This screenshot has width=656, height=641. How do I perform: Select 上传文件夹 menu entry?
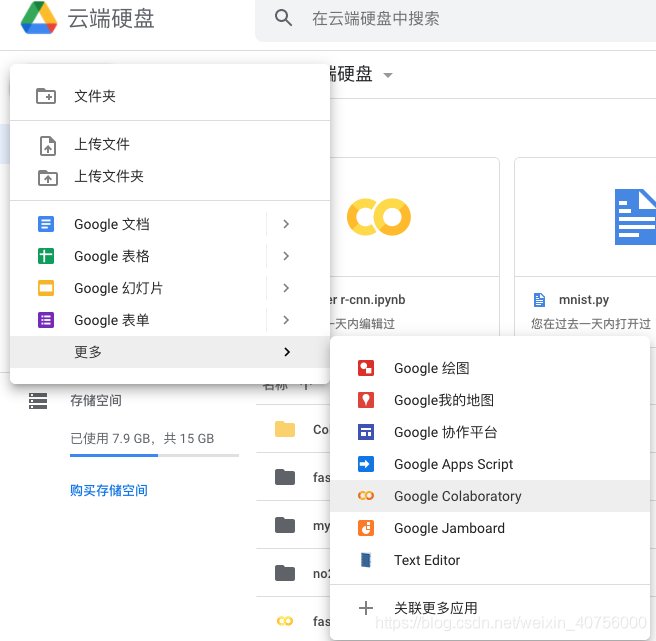[170, 176]
